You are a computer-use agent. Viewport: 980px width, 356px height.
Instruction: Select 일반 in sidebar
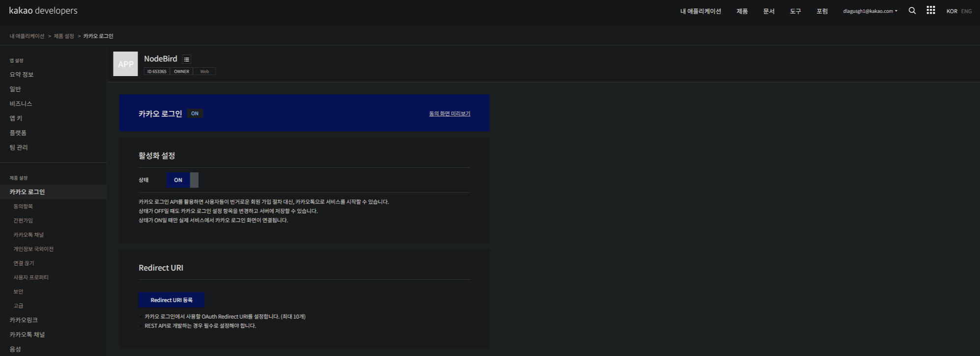click(15, 89)
